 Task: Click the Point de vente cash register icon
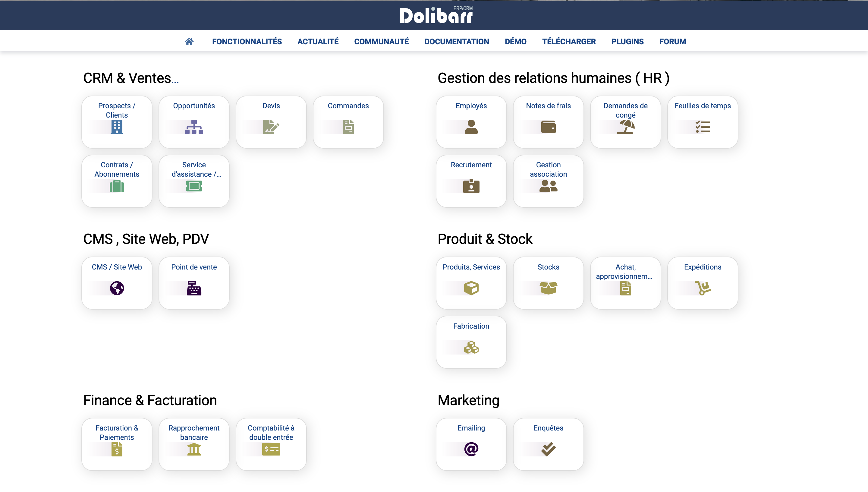click(194, 288)
